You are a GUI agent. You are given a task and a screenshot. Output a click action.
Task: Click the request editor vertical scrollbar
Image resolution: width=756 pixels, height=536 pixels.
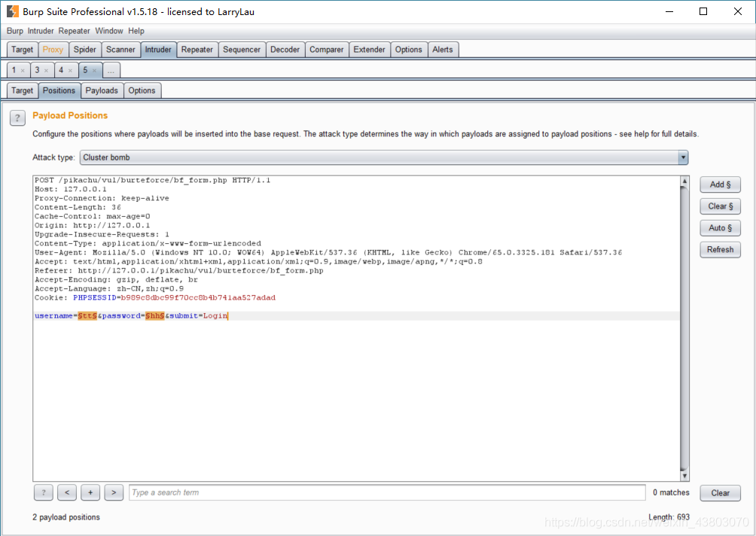point(684,328)
